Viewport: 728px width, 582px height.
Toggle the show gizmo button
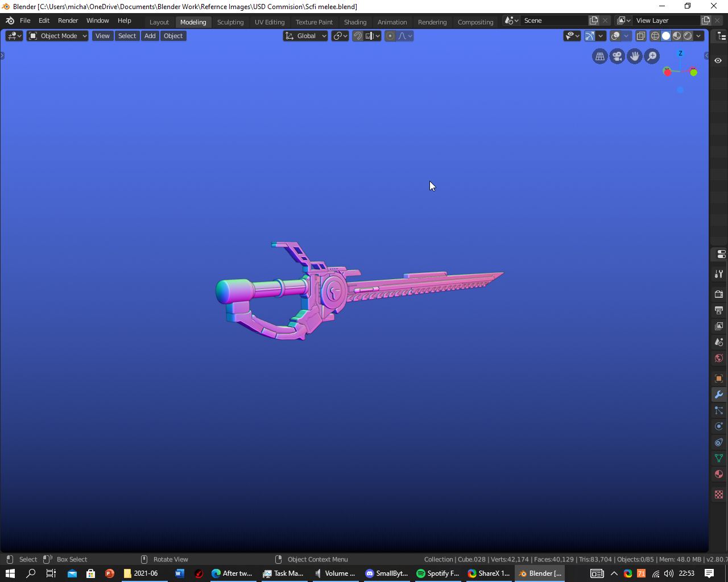[590, 36]
